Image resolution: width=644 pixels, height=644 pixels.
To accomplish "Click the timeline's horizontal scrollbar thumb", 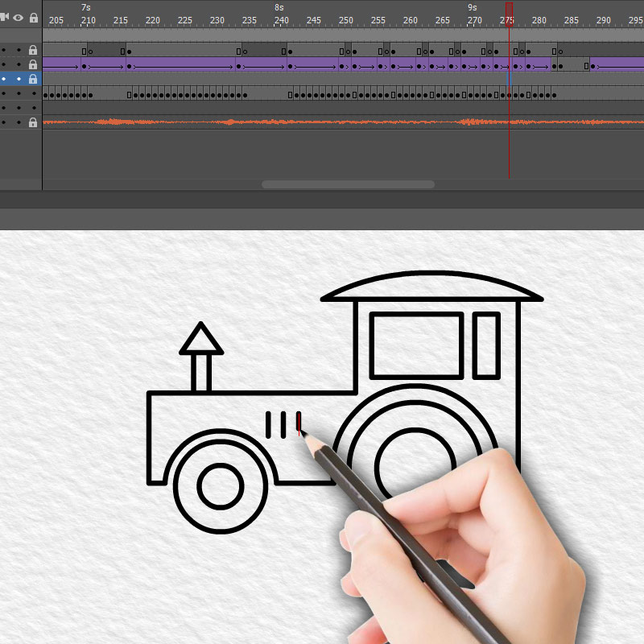I will [x=348, y=184].
